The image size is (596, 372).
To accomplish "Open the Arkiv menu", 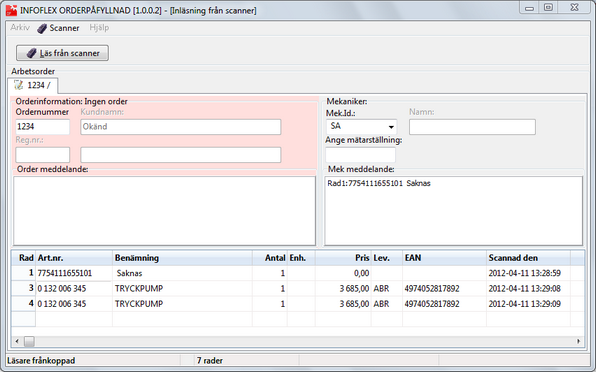I will pos(20,28).
